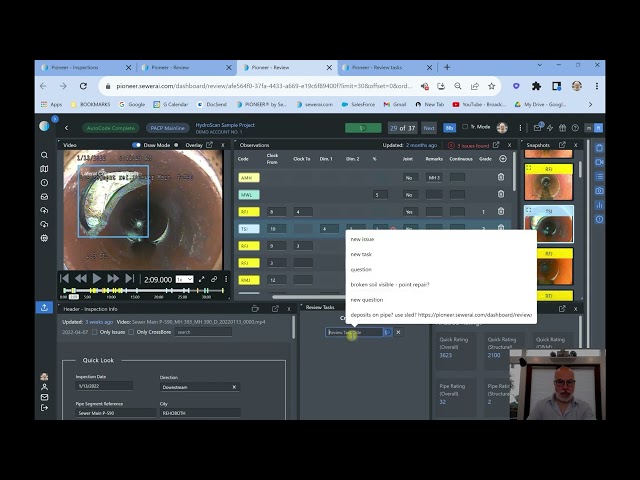
Task: Click the gift icon in header
Action: pyautogui.click(x=562, y=128)
